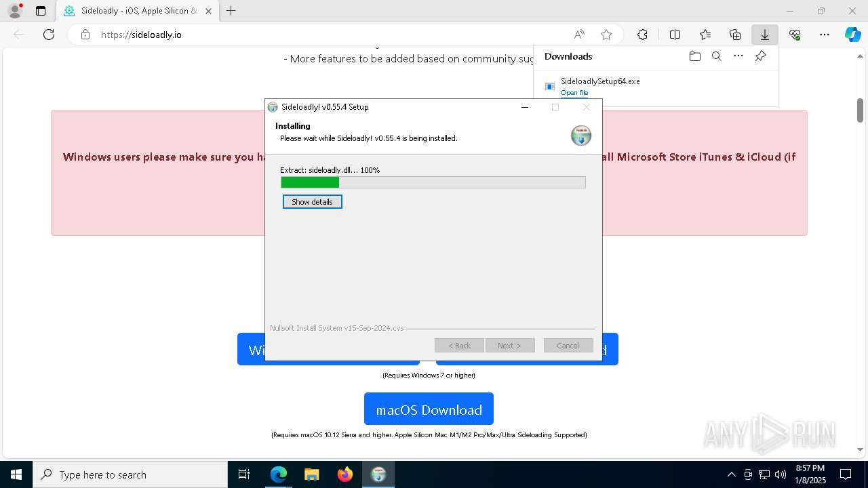
Task: Open Browser essentials icon
Action: [x=795, y=35]
